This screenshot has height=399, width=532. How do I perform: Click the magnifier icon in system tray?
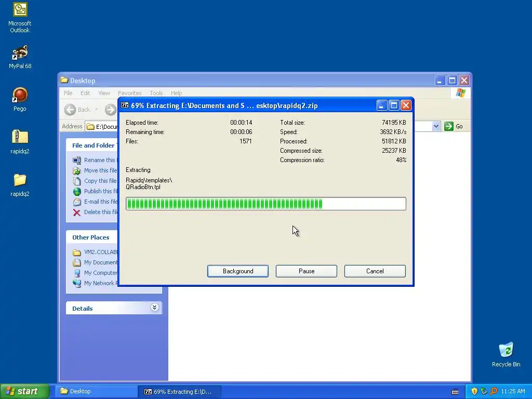coord(494,391)
